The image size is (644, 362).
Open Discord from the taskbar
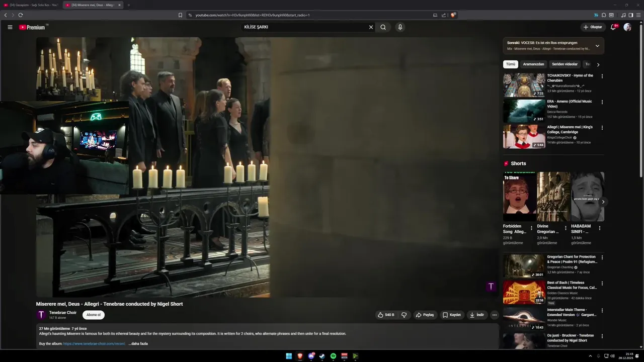pyautogui.click(x=311, y=356)
